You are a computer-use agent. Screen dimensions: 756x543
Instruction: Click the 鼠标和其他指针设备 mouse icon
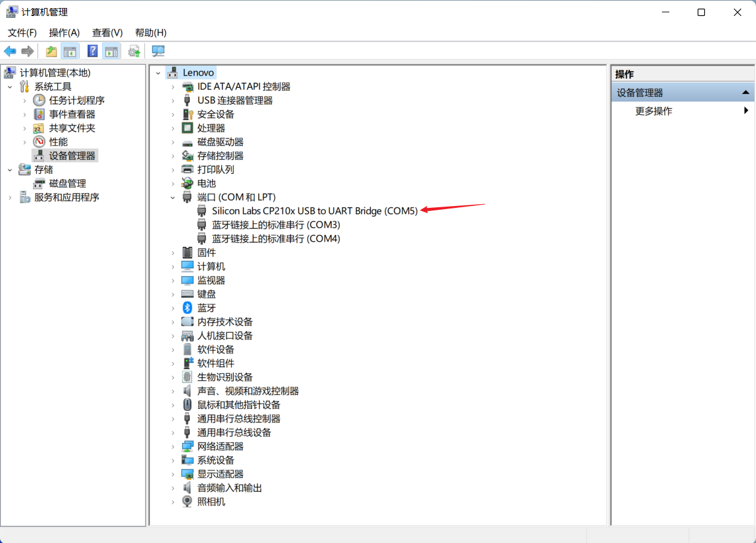187,405
